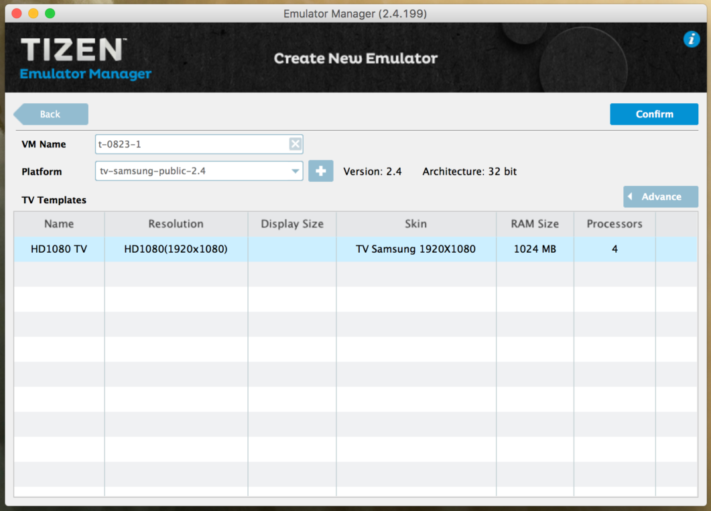Click the processors value 4 cell
711x511 pixels.
614,249
